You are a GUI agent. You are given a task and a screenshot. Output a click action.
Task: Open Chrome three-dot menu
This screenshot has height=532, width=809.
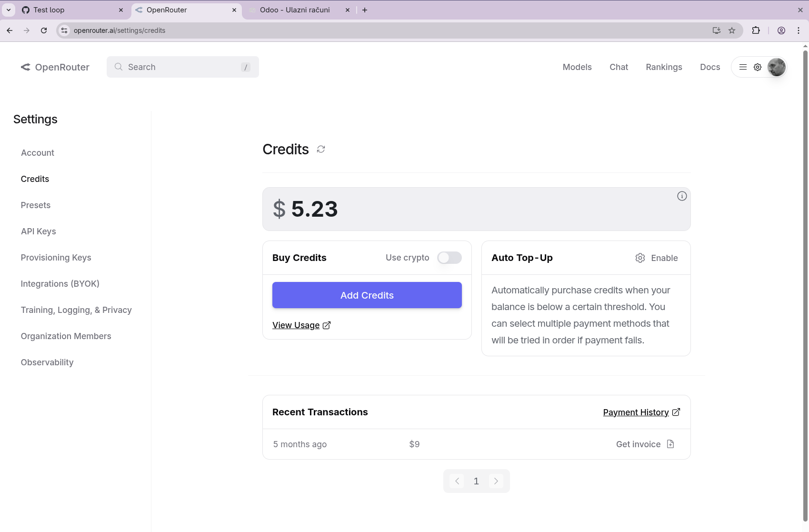coord(799,30)
